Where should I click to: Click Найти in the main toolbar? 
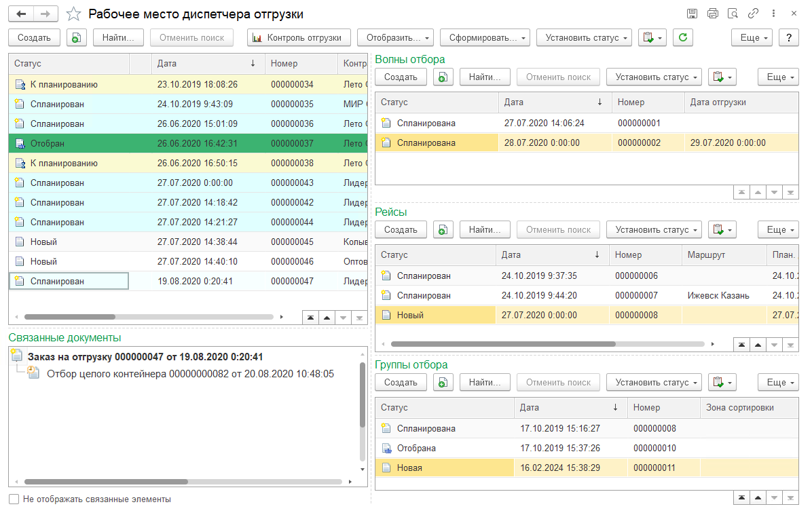coord(118,38)
